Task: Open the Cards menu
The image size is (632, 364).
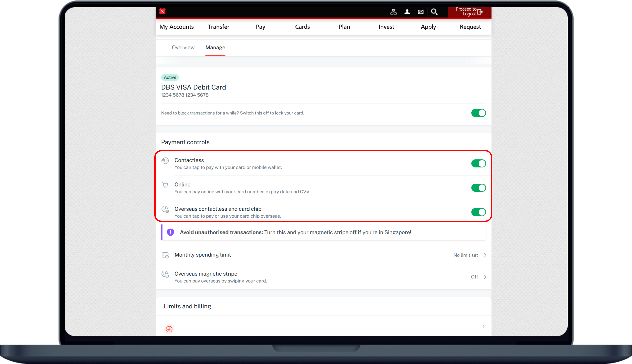Action: tap(302, 27)
